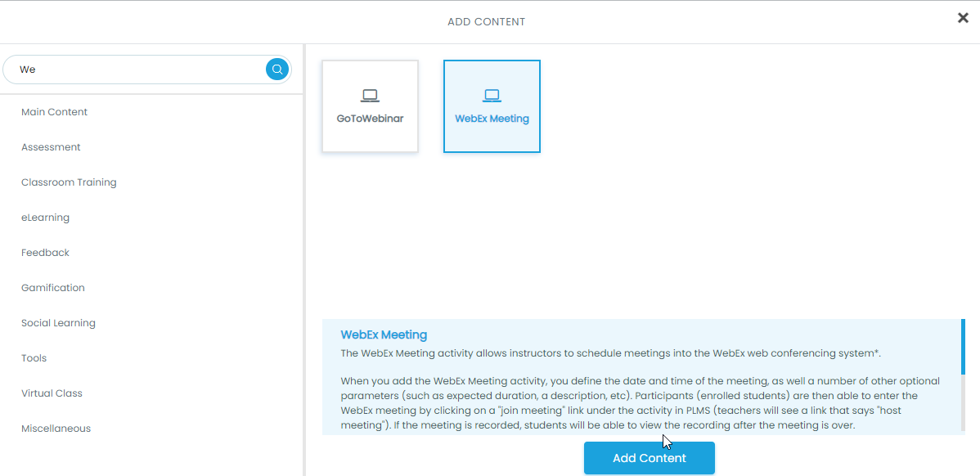This screenshot has height=476, width=980.
Task: Click the laptop icon on WebEx Meeting tile
Action: pos(492,97)
